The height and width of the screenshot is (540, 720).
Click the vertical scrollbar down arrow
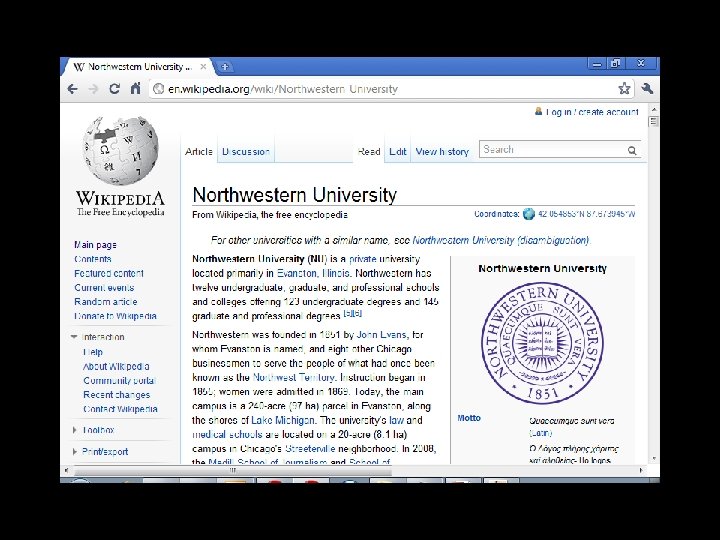[654, 458]
